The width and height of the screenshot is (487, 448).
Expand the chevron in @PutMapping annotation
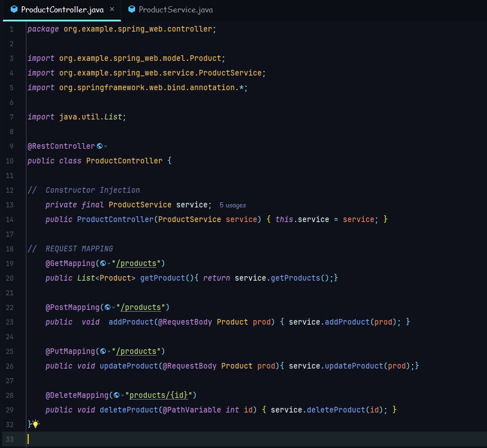pyautogui.click(x=109, y=352)
